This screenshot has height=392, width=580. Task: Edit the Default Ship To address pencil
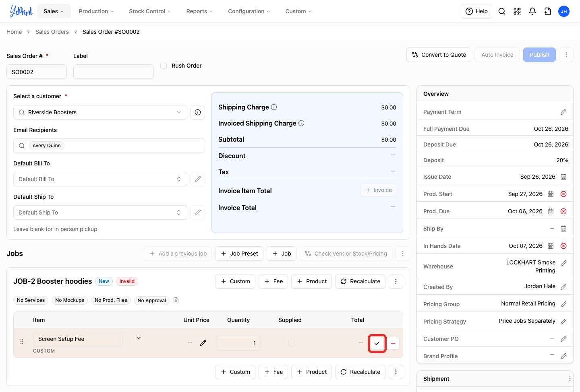pos(198,213)
